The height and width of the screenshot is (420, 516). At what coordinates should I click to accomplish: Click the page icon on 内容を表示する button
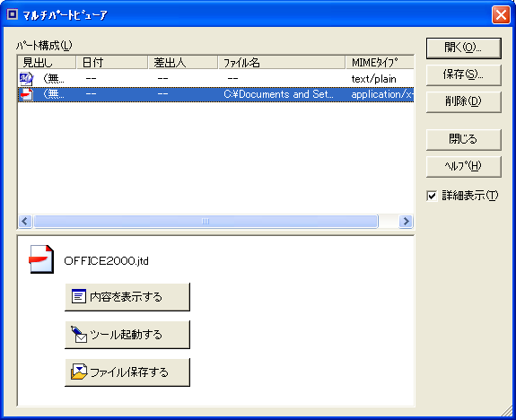pos(79,296)
